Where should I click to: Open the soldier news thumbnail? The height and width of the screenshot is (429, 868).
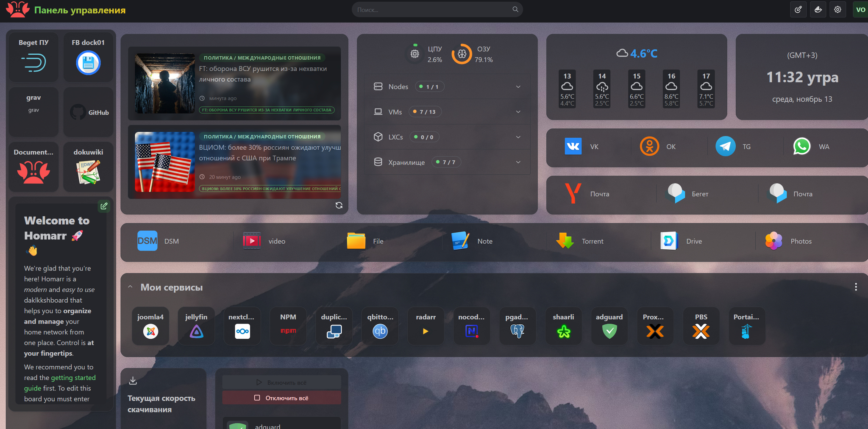click(x=165, y=83)
